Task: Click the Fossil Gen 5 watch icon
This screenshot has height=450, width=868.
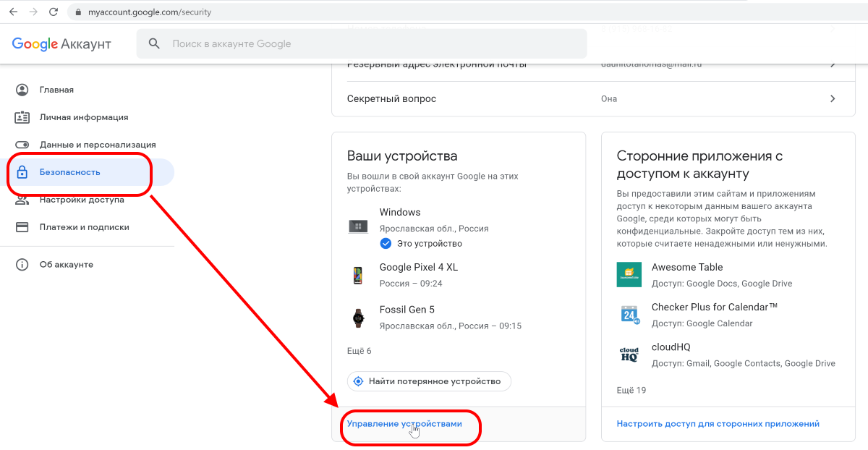Action: click(358, 318)
